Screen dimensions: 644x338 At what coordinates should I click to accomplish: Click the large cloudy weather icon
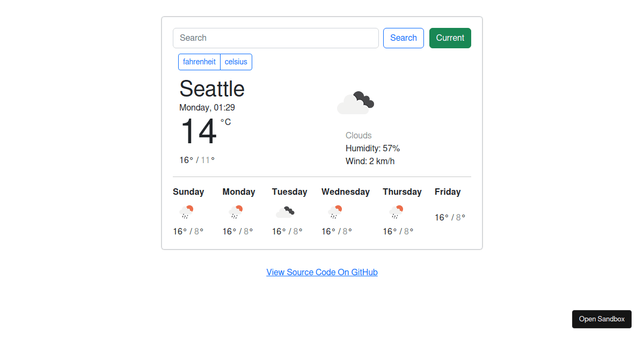(x=356, y=102)
